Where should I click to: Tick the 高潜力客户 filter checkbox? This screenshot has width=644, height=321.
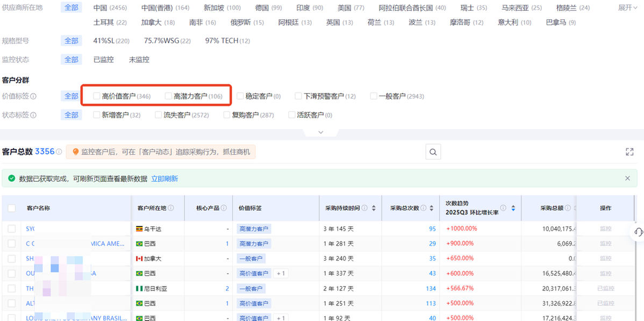coord(168,96)
